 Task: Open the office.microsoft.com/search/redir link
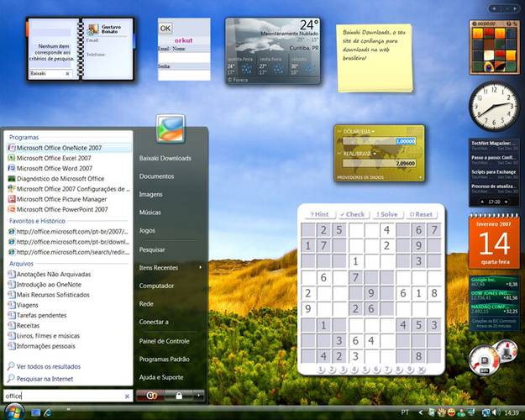tap(68, 252)
